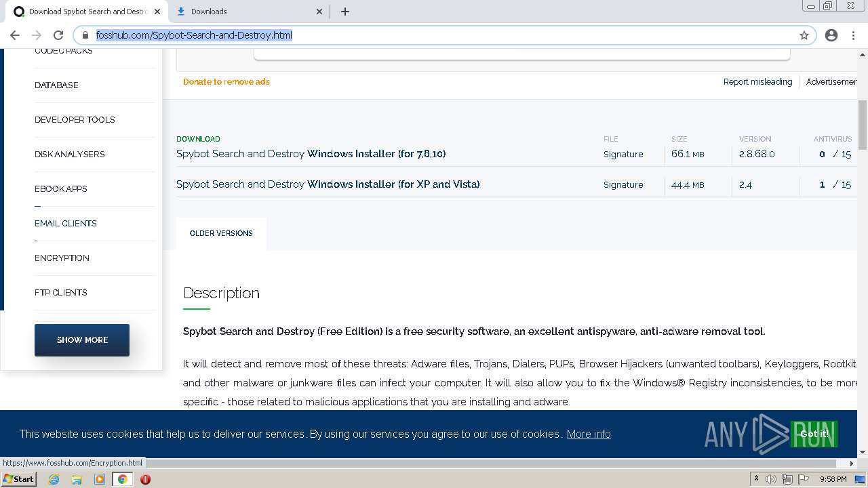
Task: Click 66.1 MB size value
Action: tap(688, 155)
